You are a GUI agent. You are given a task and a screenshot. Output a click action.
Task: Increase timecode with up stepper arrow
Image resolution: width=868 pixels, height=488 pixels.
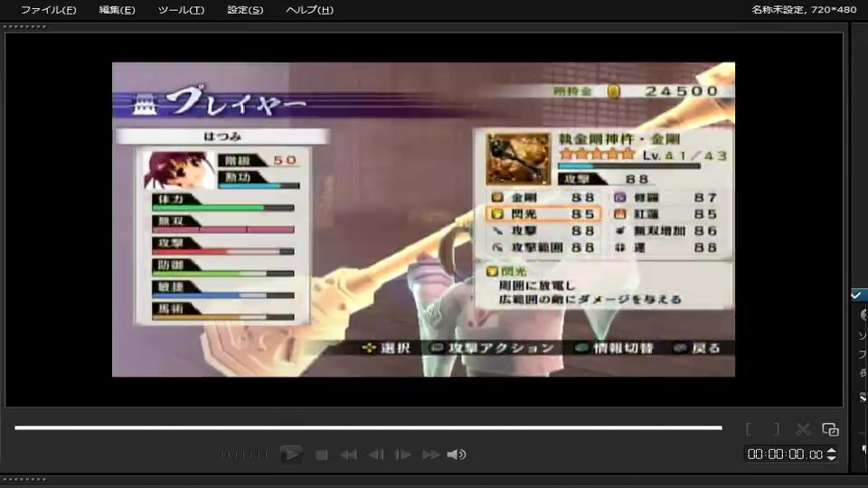[x=831, y=451]
